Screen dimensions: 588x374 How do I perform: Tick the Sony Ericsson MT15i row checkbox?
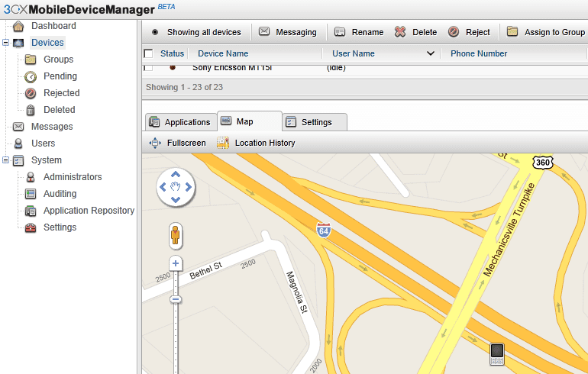point(148,68)
